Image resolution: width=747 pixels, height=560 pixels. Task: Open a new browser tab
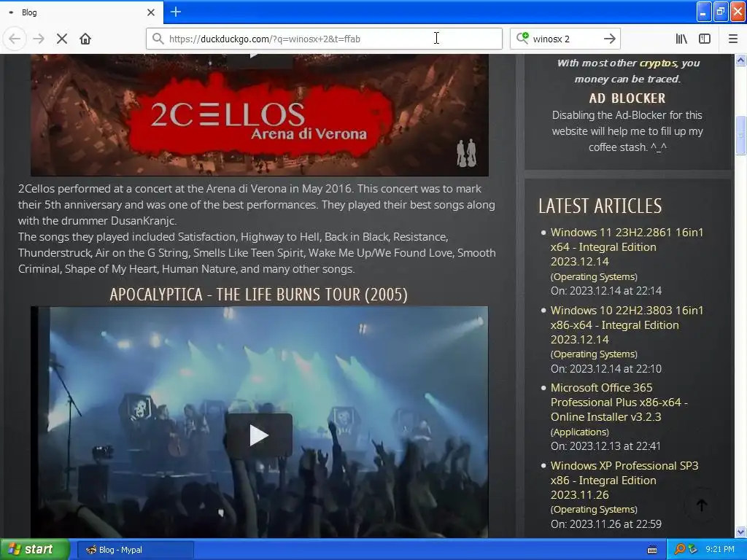click(x=175, y=12)
